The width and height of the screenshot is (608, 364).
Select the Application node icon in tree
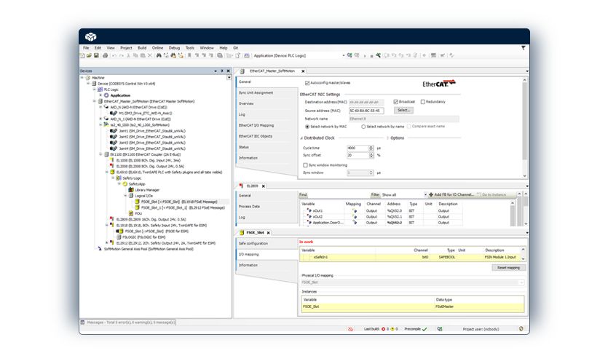coord(106,95)
